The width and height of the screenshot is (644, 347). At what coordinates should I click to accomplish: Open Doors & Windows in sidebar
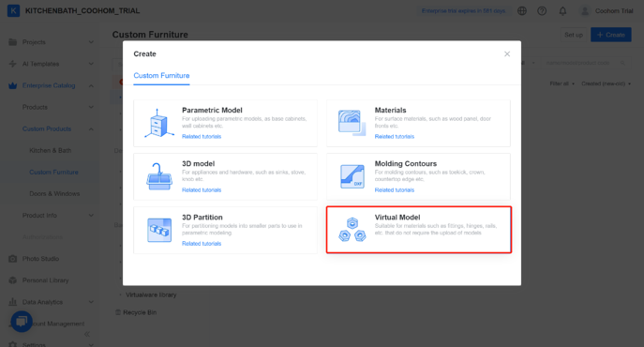pos(54,193)
